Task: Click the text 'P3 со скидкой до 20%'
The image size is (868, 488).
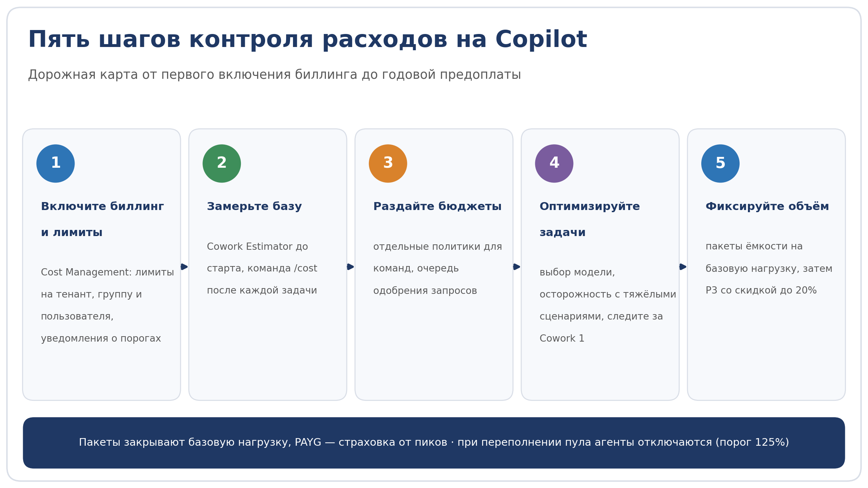Action: click(x=761, y=291)
